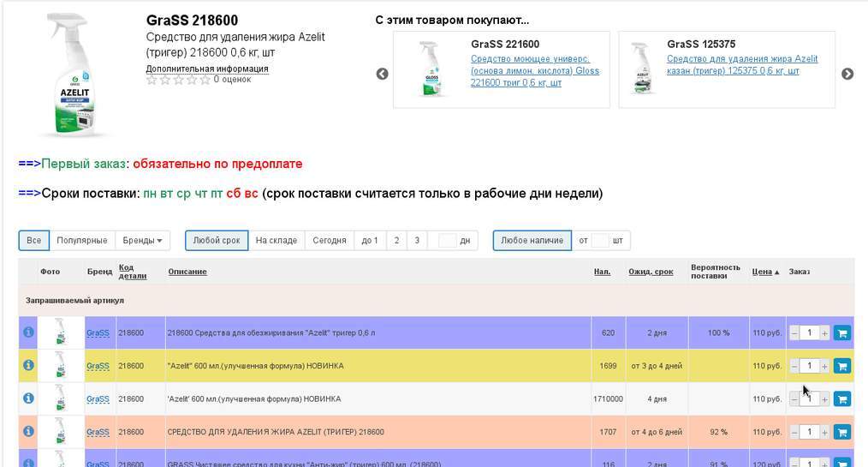Filter delivery up to 2 days
868x467 pixels.
point(396,241)
